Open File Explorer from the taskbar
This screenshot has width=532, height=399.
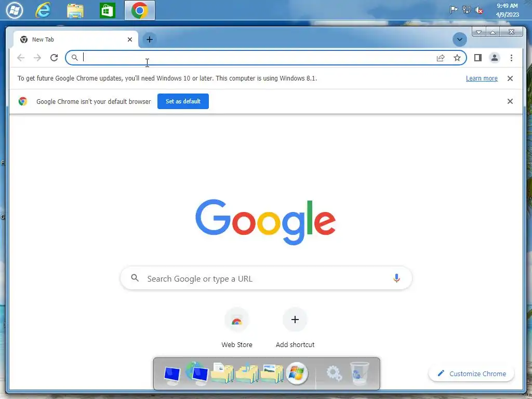[x=75, y=10]
